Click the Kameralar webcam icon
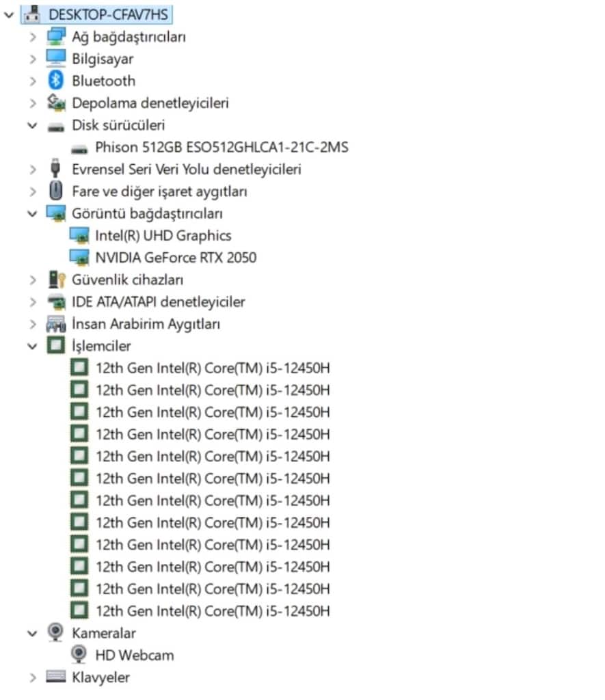 pos(55,632)
